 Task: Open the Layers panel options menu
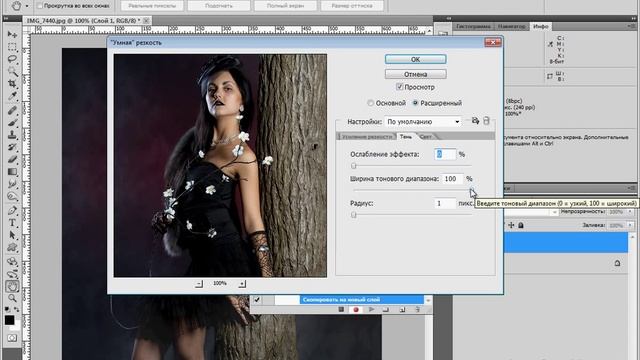coord(630,188)
